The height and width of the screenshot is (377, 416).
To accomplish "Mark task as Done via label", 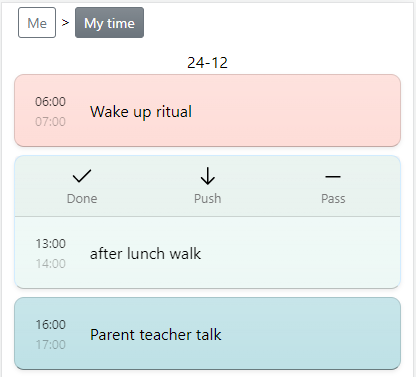I will tap(82, 199).
